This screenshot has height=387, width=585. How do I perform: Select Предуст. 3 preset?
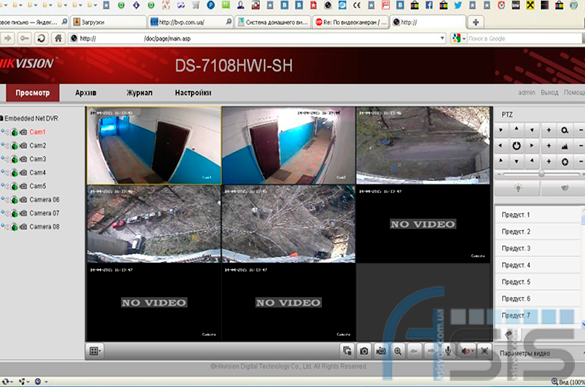(x=538, y=249)
